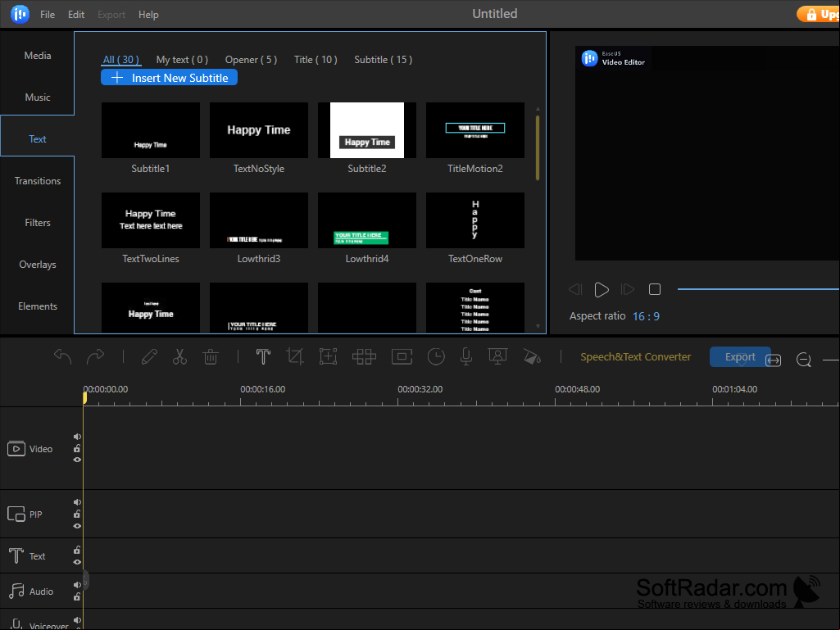Open the Elements tab

click(x=37, y=306)
